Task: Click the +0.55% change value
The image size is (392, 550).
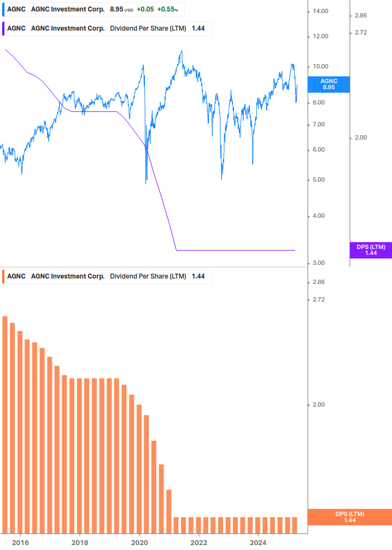Action: [x=167, y=9]
